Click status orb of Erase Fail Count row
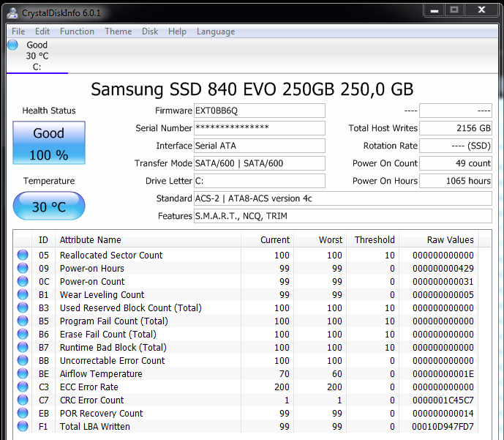 pyautogui.click(x=23, y=334)
